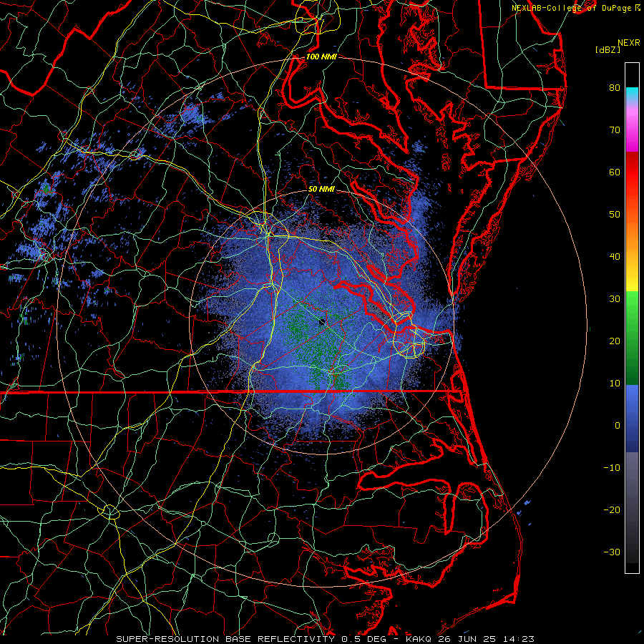Click the 'NEXLAB-College of DuPage' credit text
Screen dimensions: 644x644
coord(571,8)
